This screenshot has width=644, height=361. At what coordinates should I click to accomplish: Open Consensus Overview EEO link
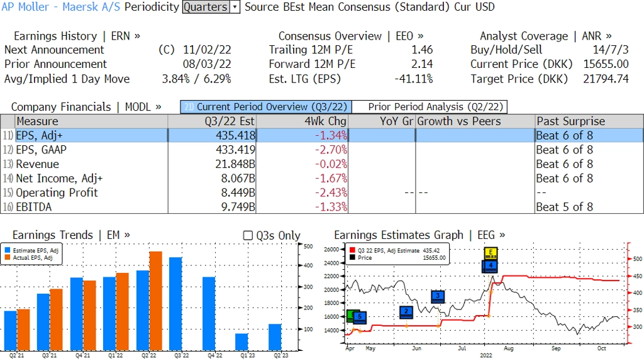[x=351, y=36]
